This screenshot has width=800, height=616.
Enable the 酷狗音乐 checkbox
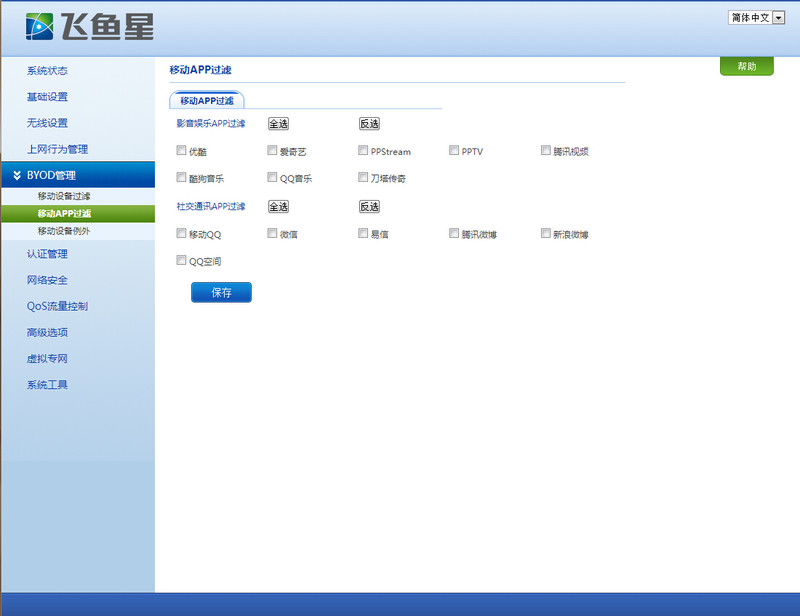(181, 177)
